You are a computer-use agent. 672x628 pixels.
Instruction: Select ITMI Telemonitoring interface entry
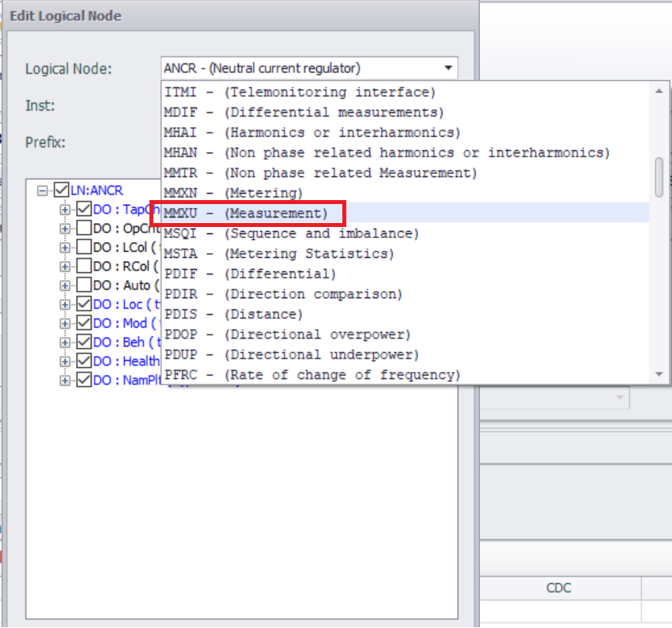click(300, 93)
